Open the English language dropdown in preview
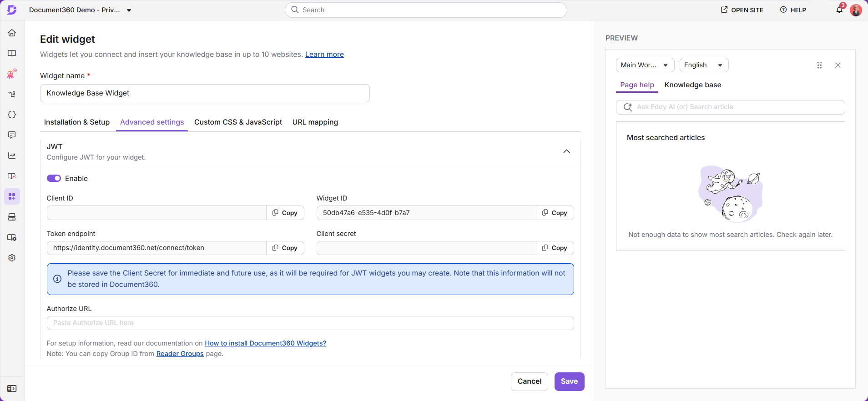The height and width of the screenshot is (401, 868). click(x=704, y=65)
